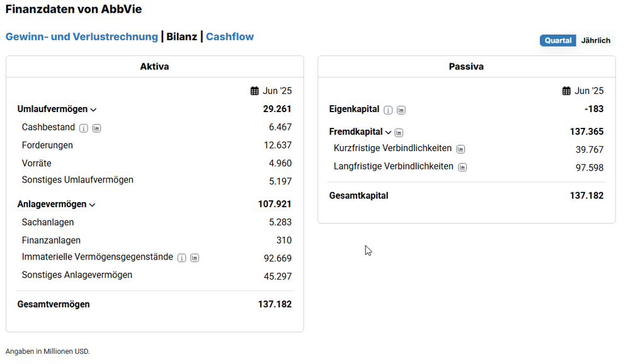Image resolution: width=630 pixels, height=364 pixels.
Task: Open the Gewinn- und Verlustrechnung tab
Action: point(81,37)
